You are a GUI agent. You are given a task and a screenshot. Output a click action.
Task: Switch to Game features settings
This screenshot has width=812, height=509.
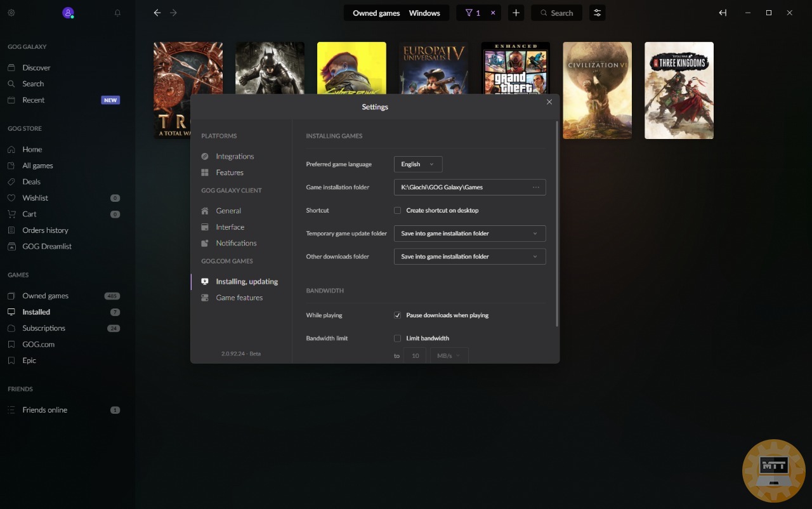click(x=239, y=298)
